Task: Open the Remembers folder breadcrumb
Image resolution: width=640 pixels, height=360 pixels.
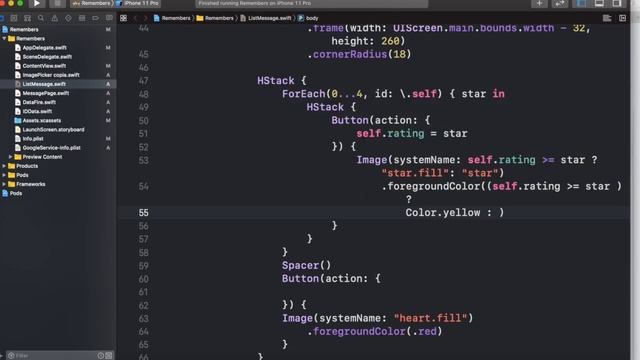Action: point(215,18)
